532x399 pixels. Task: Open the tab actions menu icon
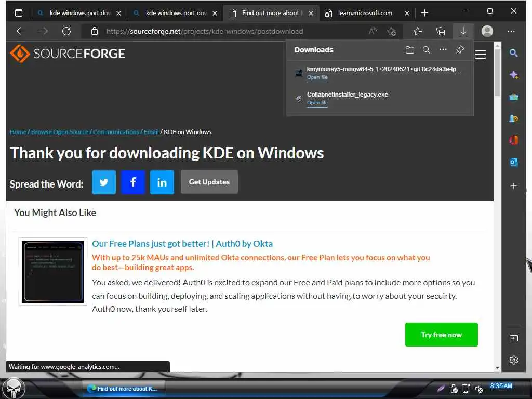19,13
